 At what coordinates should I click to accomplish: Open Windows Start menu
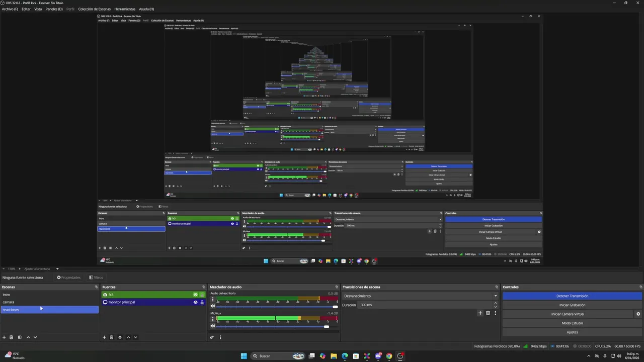click(x=244, y=356)
